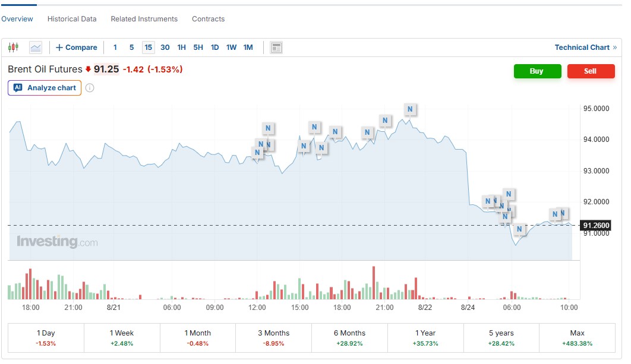Click the news marker at the 06:00 low
Viewport: 631px width, 364px height.
tap(519, 229)
